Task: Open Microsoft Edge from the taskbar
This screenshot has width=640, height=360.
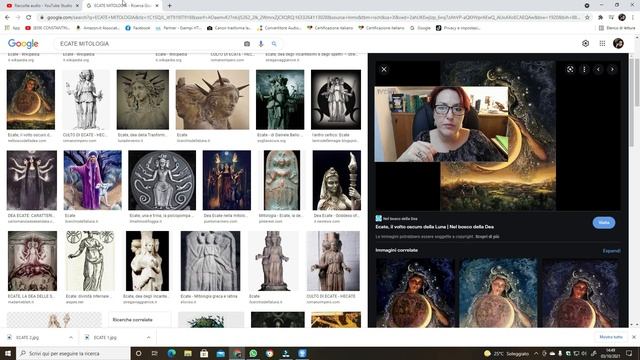Action: tap(171, 353)
